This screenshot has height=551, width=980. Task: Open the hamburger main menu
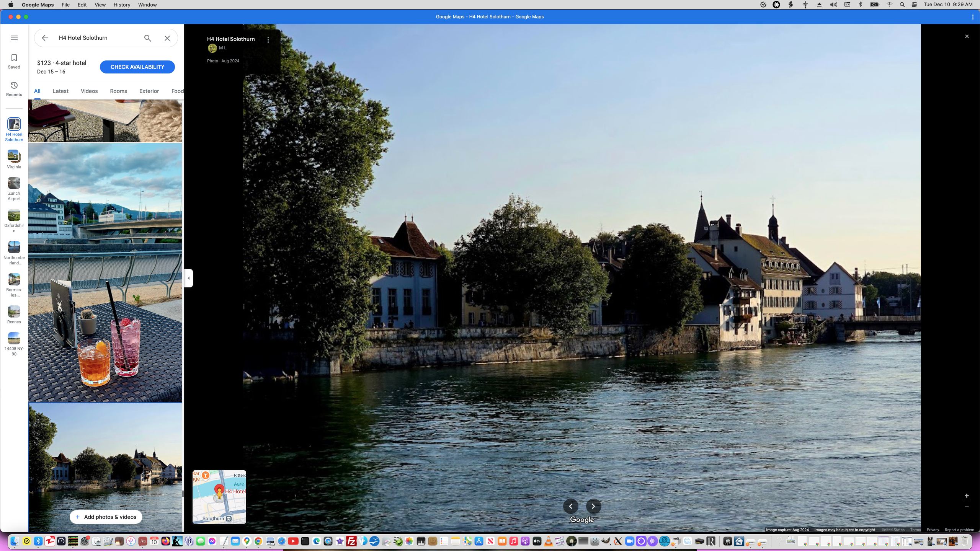[x=14, y=38]
